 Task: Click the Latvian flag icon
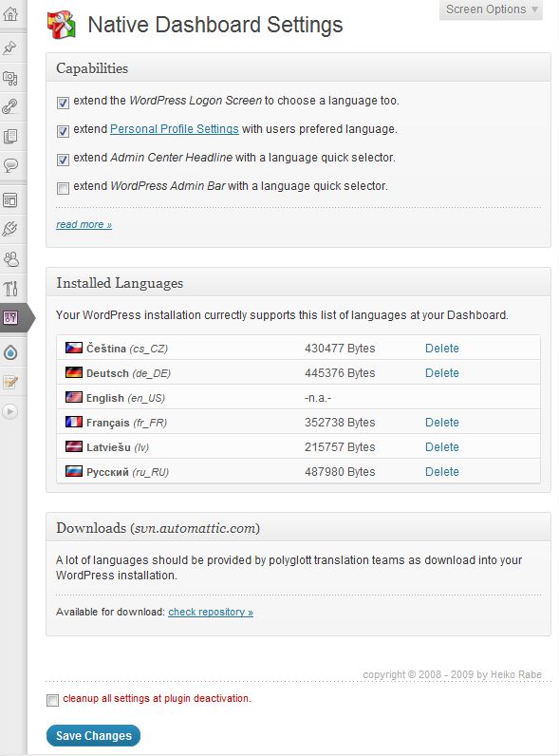74,446
